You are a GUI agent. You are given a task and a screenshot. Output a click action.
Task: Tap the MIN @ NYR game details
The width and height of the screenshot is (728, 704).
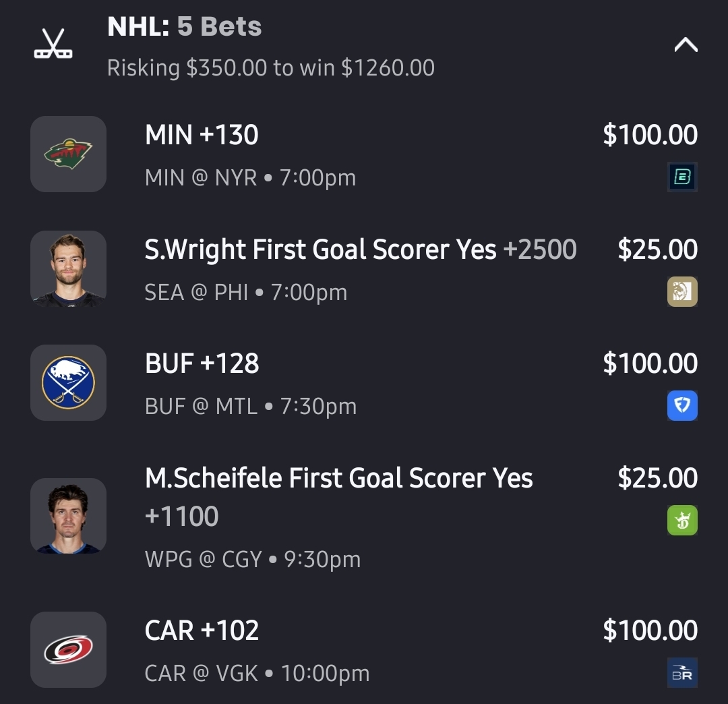250,178
